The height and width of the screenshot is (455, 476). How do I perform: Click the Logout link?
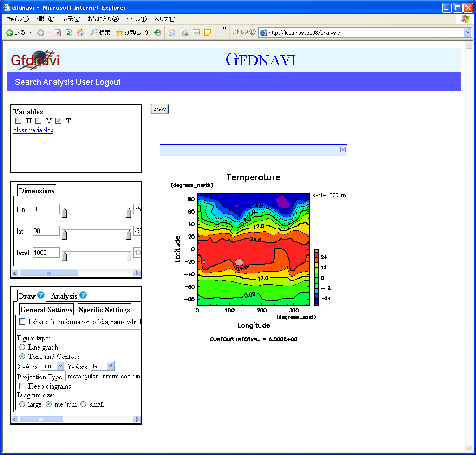point(108,82)
